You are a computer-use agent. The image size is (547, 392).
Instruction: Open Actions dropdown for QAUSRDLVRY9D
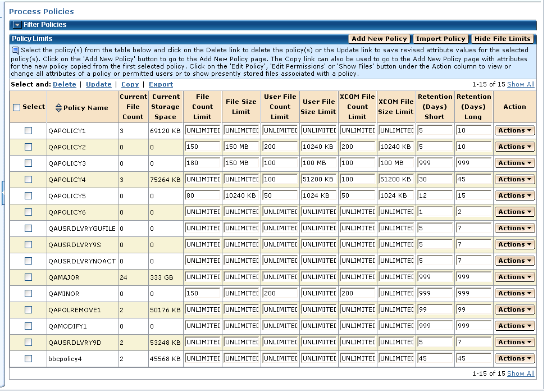514,342
